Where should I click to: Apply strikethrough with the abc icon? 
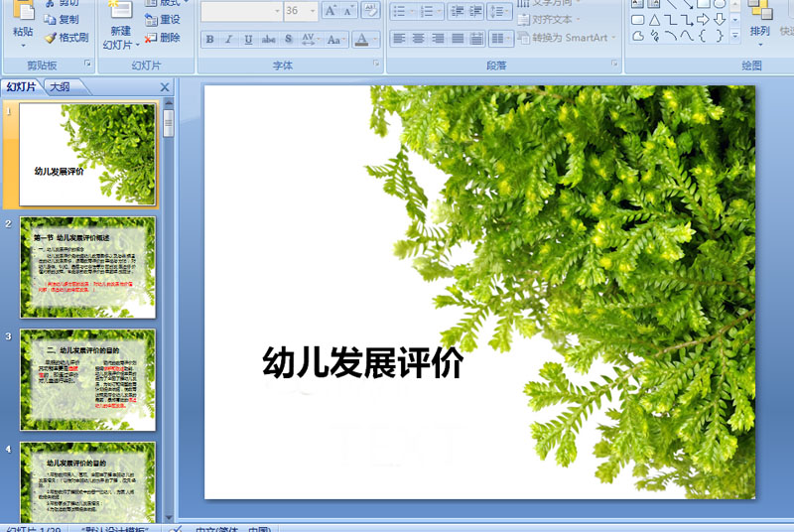coord(268,39)
